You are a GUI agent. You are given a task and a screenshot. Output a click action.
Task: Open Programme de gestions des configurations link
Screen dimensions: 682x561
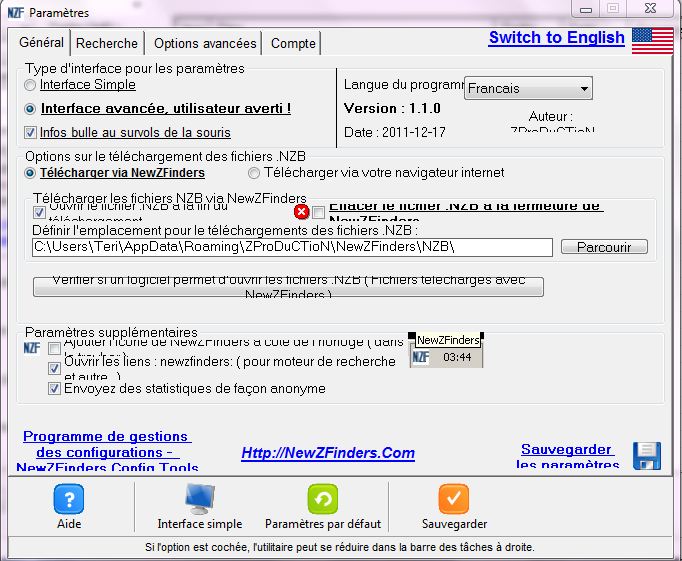(107, 451)
